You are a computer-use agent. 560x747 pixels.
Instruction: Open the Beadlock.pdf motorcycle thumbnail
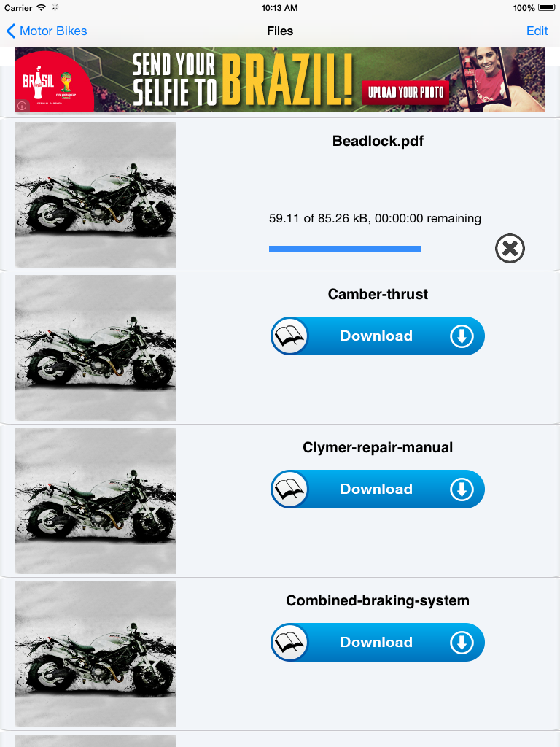[96, 194]
